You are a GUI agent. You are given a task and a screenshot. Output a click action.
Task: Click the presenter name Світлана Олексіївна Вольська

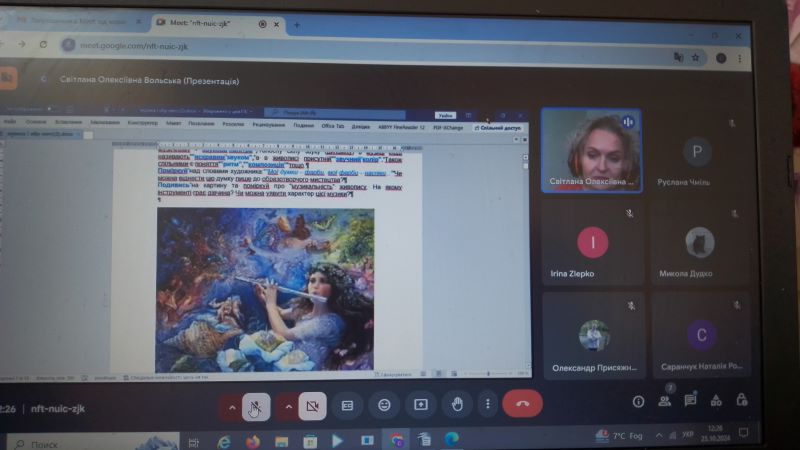[149, 81]
